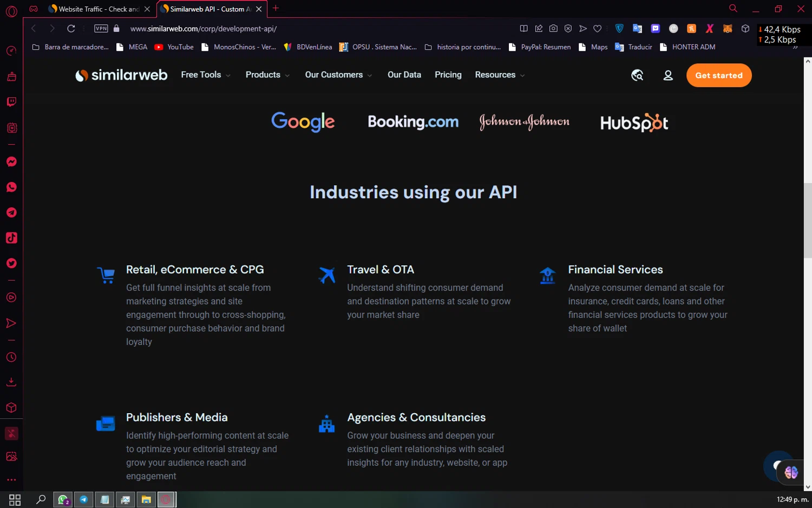Click the Retail, eCommerce & CPG heading
The height and width of the screenshot is (508, 812).
tap(195, 269)
